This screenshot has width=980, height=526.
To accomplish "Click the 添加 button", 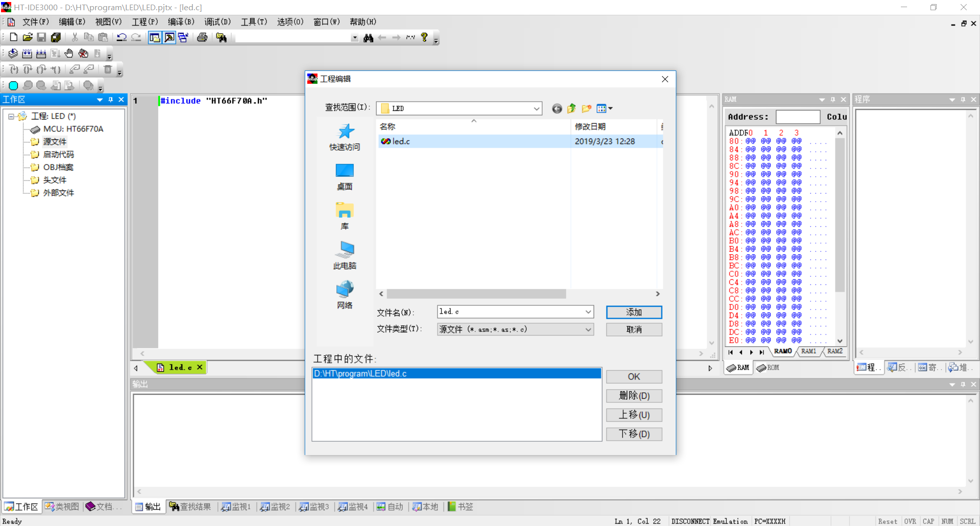I will (633, 312).
